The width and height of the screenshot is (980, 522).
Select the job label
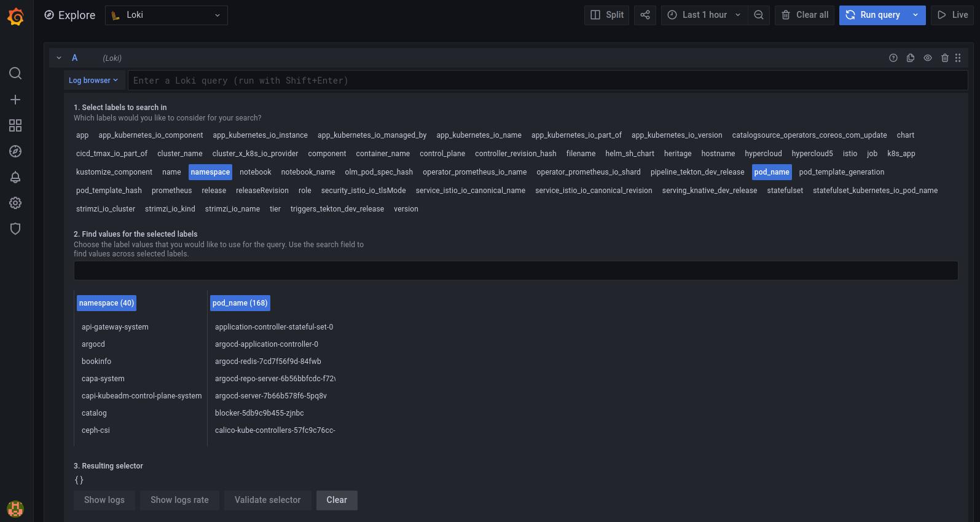click(872, 154)
